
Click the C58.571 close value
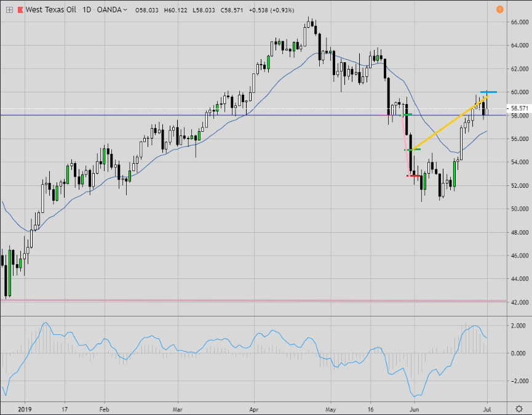232,10
